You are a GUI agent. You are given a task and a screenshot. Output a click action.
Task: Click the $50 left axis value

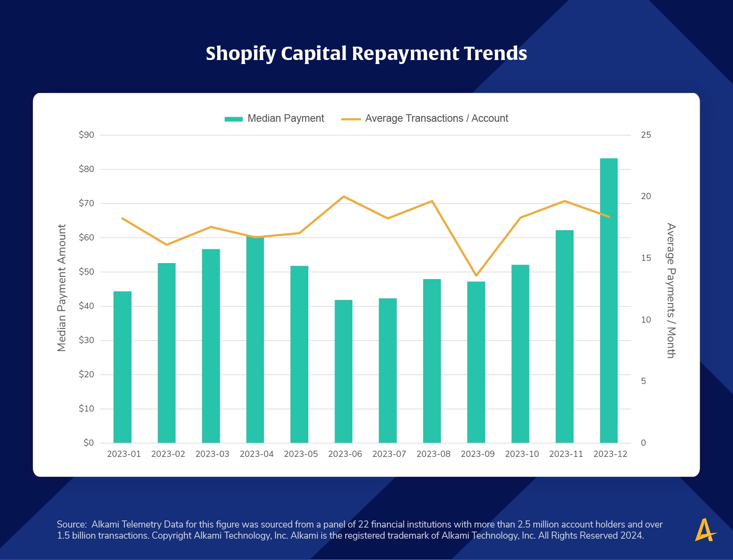(x=87, y=272)
